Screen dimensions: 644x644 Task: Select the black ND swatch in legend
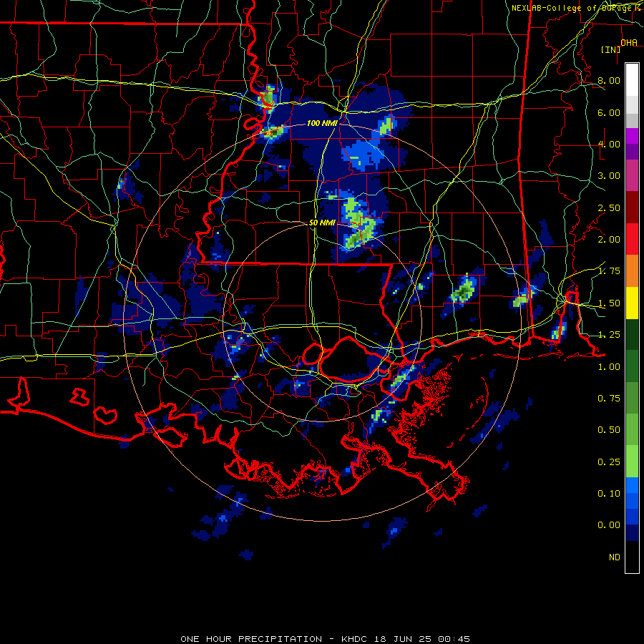tap(632, 557)
